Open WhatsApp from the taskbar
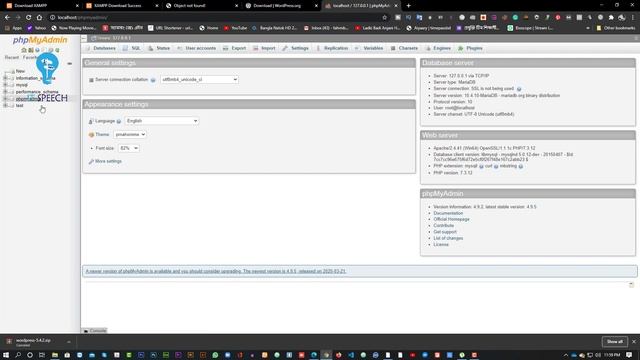The height and width of the screenshot is (360, 640). click(x=215, y=355)
